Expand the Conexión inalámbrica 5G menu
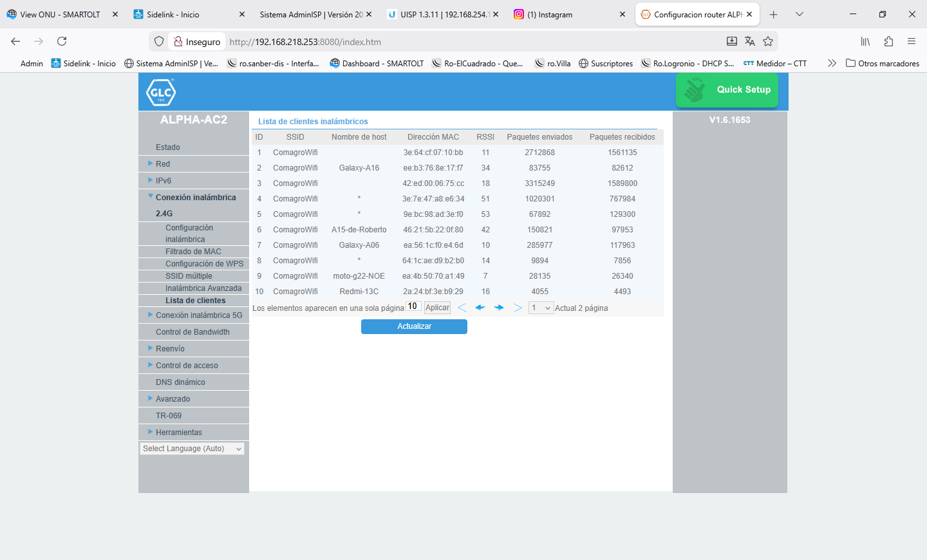The image size is (927, 560). pyautogui.click(x=199, y=315)
